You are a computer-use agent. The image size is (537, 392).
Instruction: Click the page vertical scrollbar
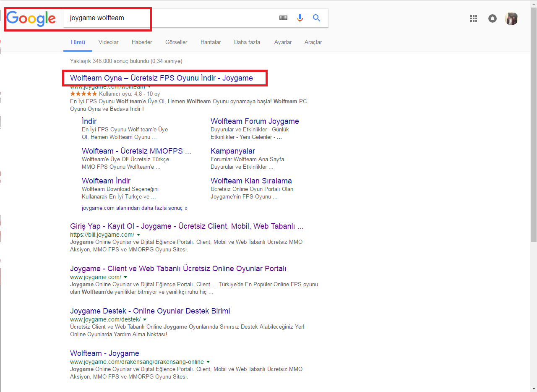click(x=534, y=124)
